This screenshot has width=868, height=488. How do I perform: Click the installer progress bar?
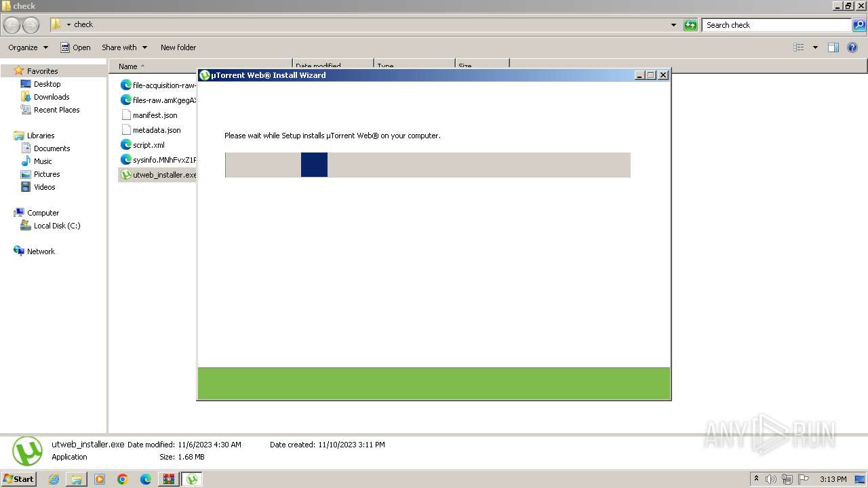tap(428, 165)
